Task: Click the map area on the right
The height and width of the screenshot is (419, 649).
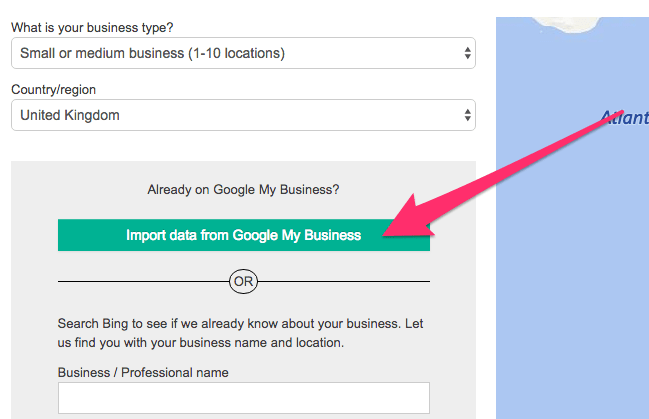Action: [572, 218]
